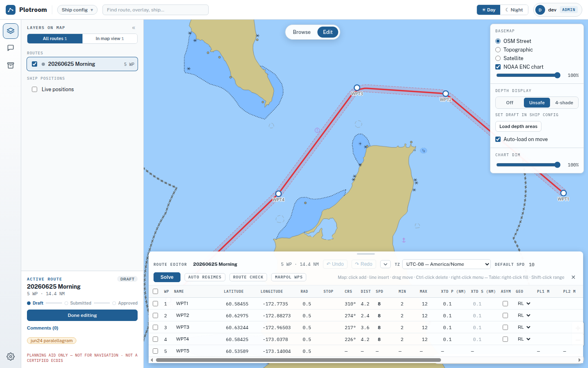The width and height of the screenshot is (588, 368).
Task: Open GEO dropdown for WPT1
Action: [x=524, y=304]
